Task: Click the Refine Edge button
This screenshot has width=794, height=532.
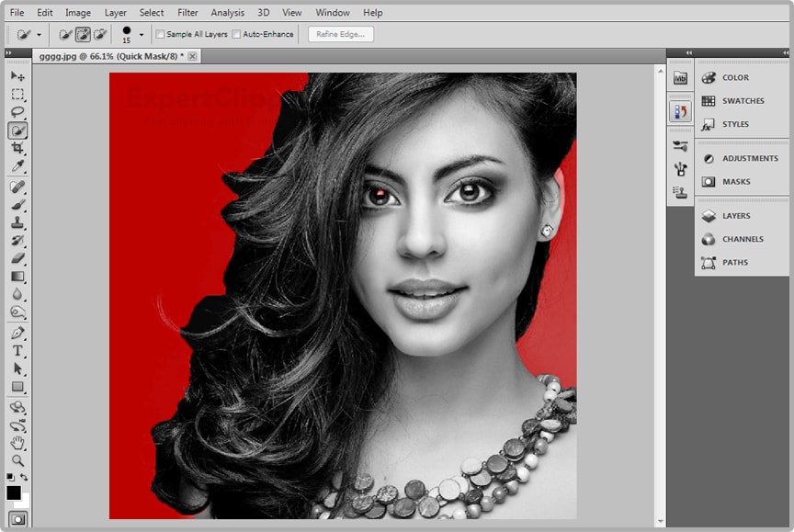Action: click(x=340, y=34)
